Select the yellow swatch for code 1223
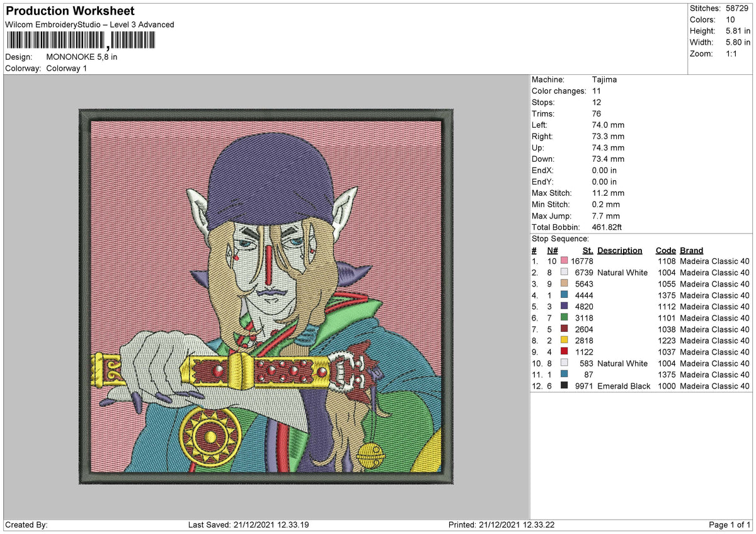The image size is (756, 534). coord(564,341)
